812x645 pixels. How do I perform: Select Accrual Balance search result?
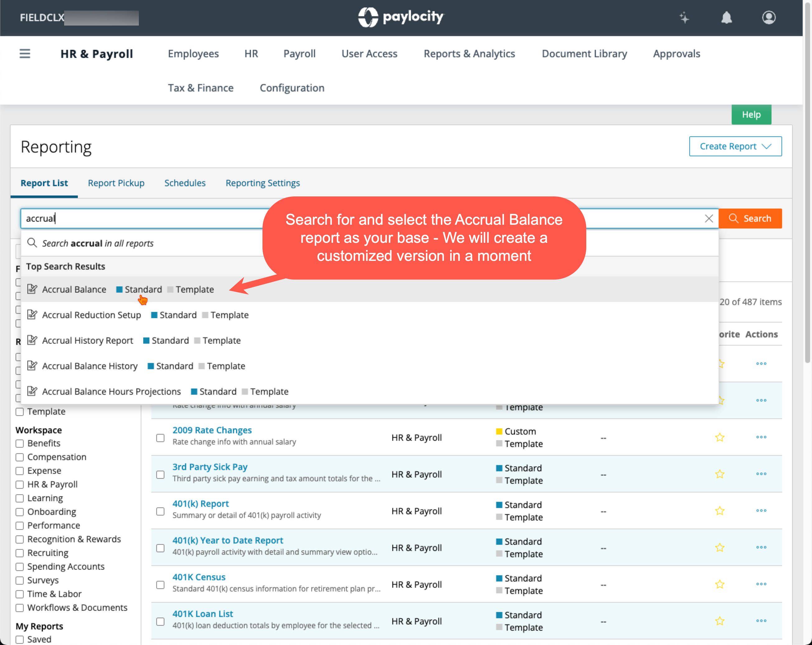click(x=74, y=289)
